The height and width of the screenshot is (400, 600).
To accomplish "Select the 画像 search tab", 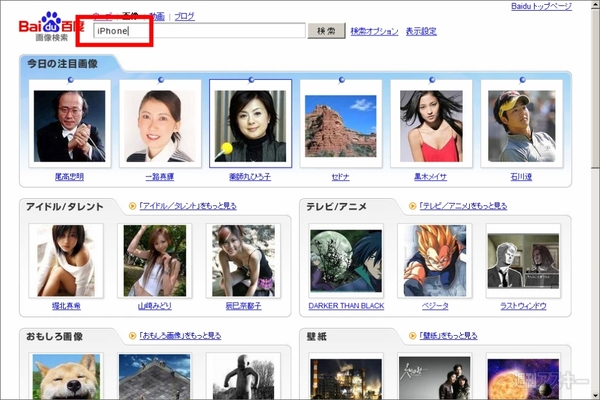I will 130,16.
